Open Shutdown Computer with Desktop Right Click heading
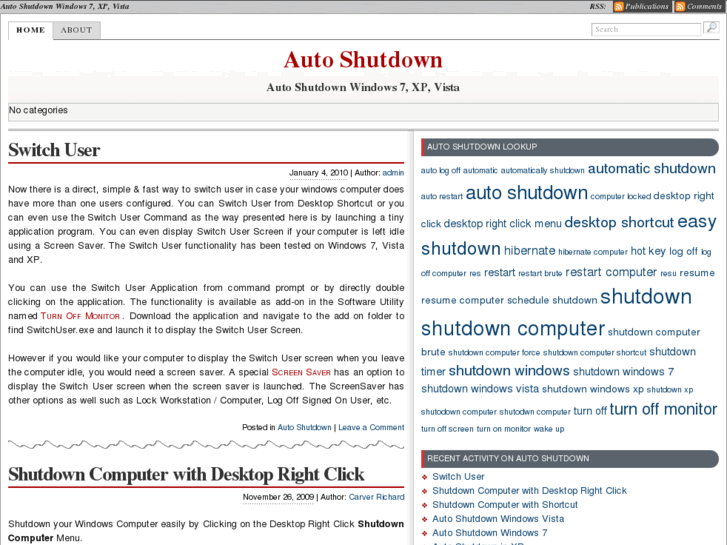The height and width of the screenshot is (545, 727). click(x=186, y=474)
